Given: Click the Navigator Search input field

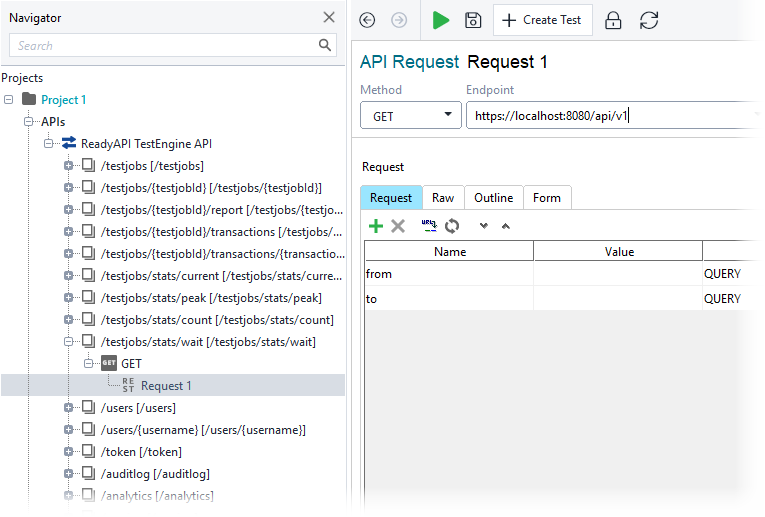Looking at the screenshot, I should click(x=163, y=45).
